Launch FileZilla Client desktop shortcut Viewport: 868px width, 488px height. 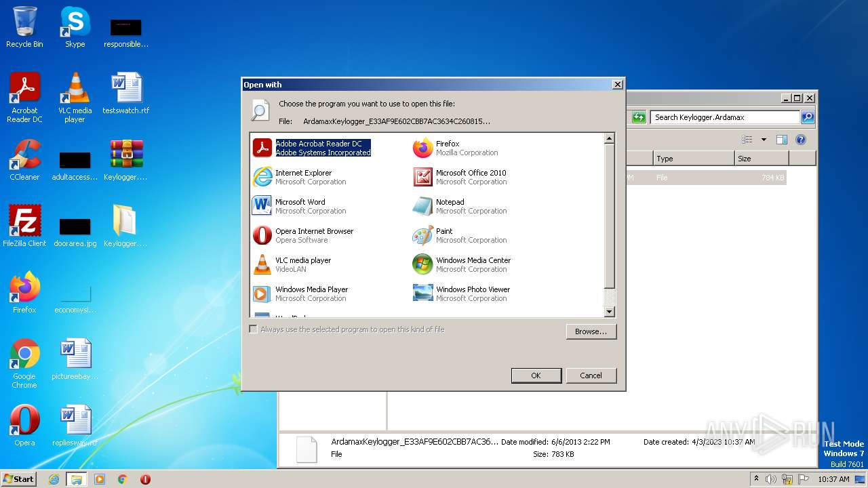(x=24, y=226)
